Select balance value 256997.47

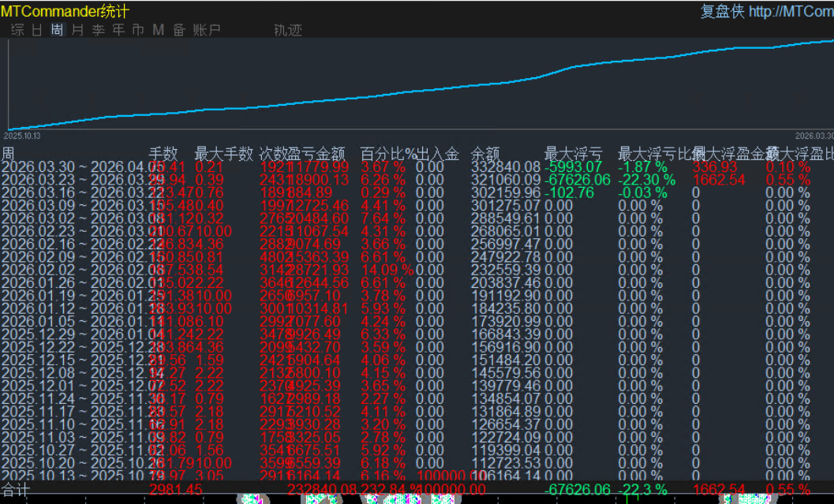click(x=505, y=244)
